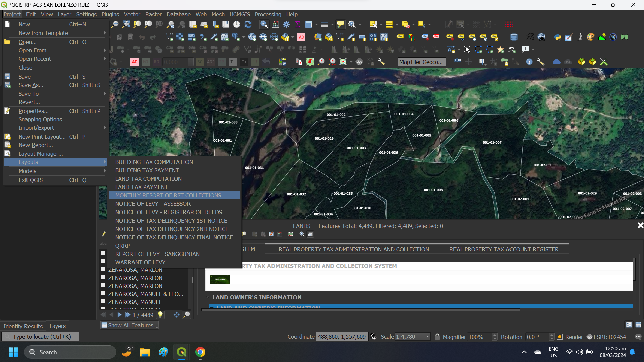Open the Attribute Table icon
This screenshot has height=362, width=644.
(309, 24)
